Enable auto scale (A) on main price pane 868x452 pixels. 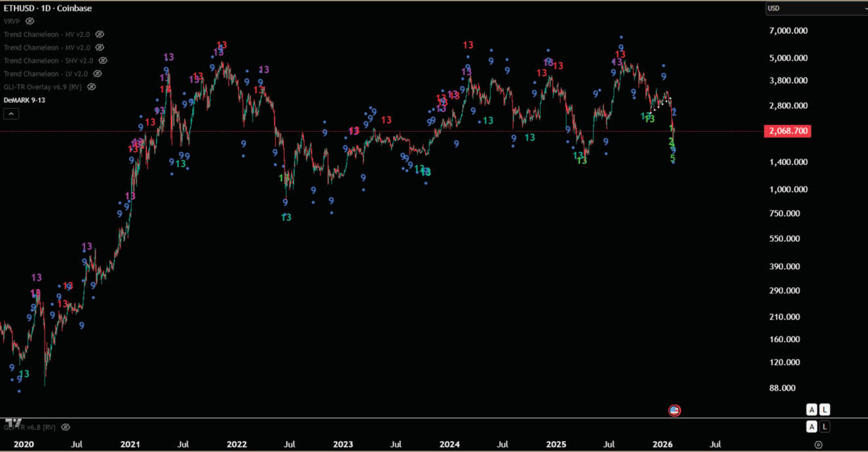(x=812, y=409)
